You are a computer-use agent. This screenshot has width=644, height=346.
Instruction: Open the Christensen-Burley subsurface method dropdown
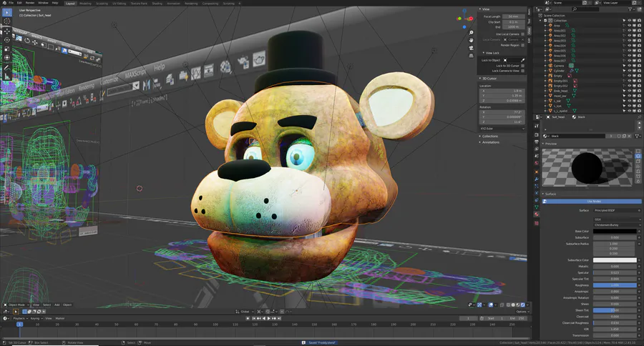coord(617,225)
